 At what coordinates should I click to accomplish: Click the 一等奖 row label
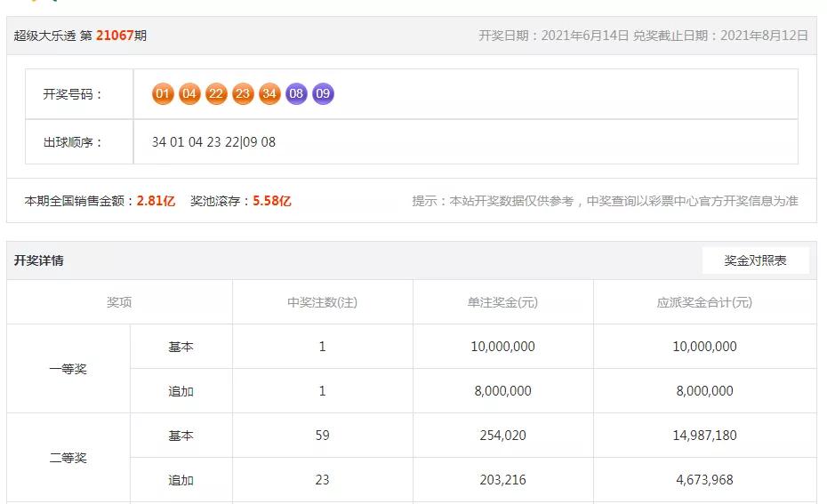68,369
